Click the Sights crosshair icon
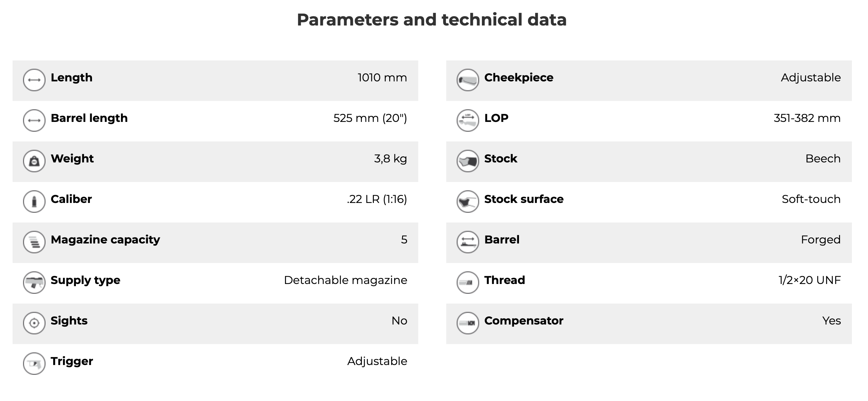Image resolution: width=868 pixels, height=401 pixels. (x=34, y=323)
